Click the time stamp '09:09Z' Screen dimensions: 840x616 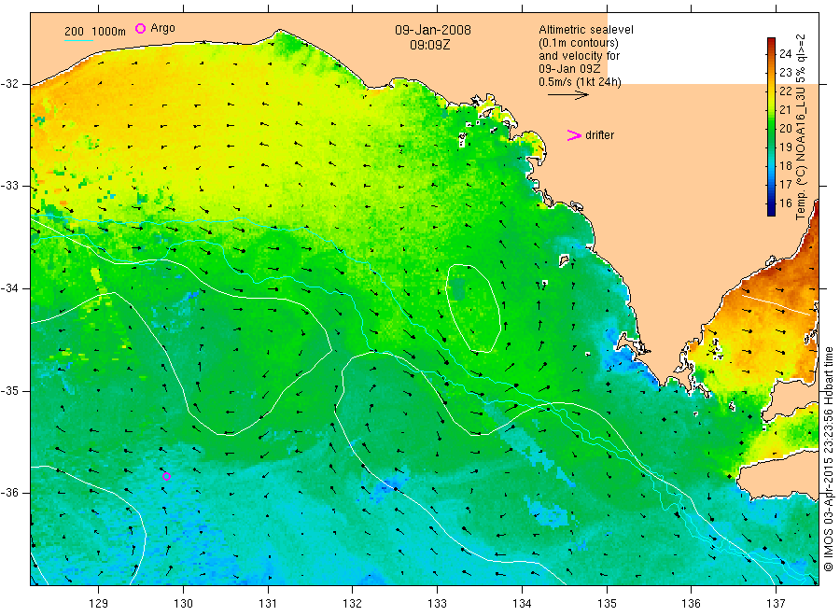(430, 45)
